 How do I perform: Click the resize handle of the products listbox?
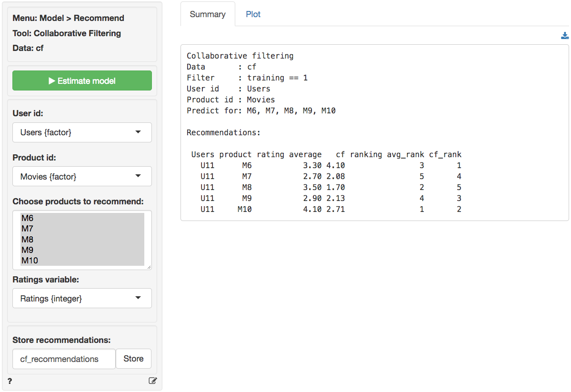pyautogui.click(x=149, y=267)
